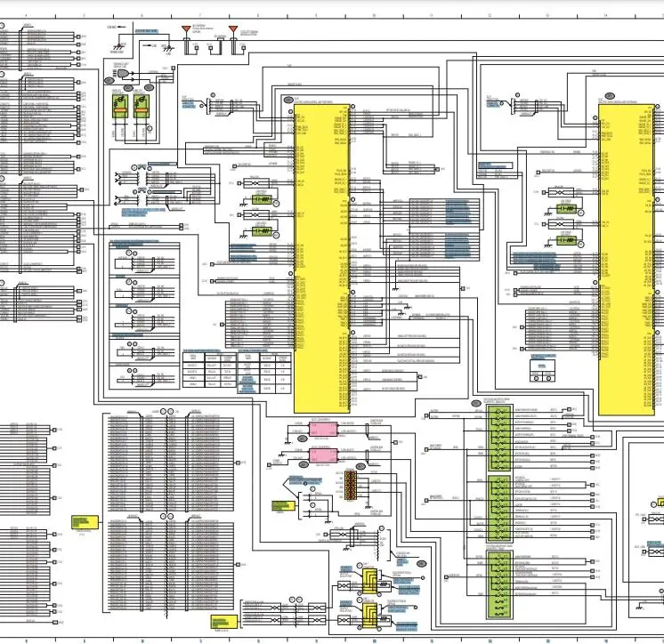Click the second red antenna triangle symbol
The height and width of the screenshot is (644, 664).
tap(233, 28)
